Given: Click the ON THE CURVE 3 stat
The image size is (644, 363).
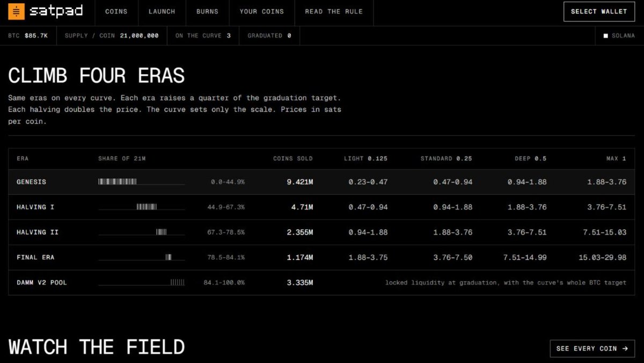Looking at the screenshot, I should coord(203,35).
